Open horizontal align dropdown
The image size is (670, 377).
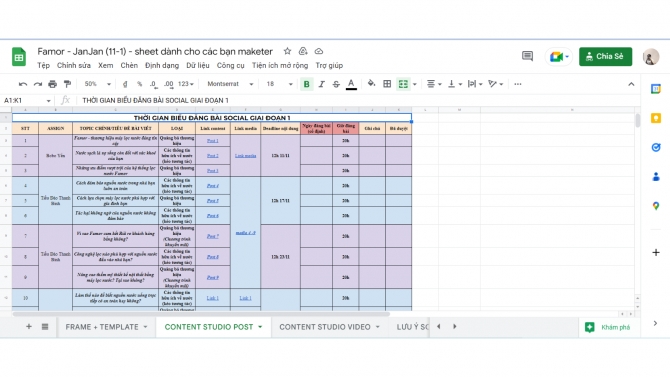tap(434, 84)
